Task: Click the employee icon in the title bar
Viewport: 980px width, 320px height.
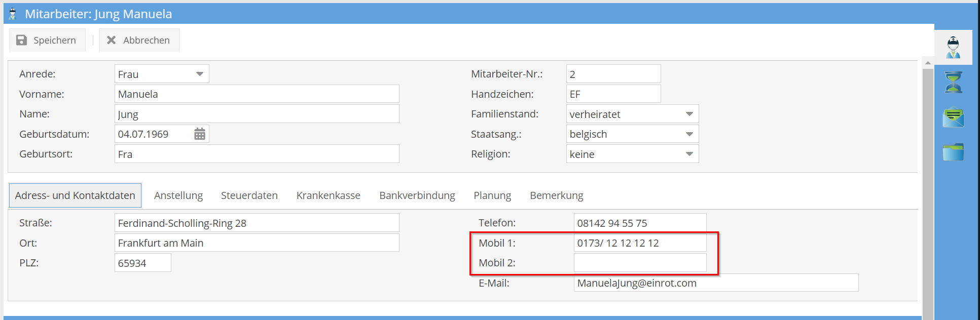Action: [13, 14]
